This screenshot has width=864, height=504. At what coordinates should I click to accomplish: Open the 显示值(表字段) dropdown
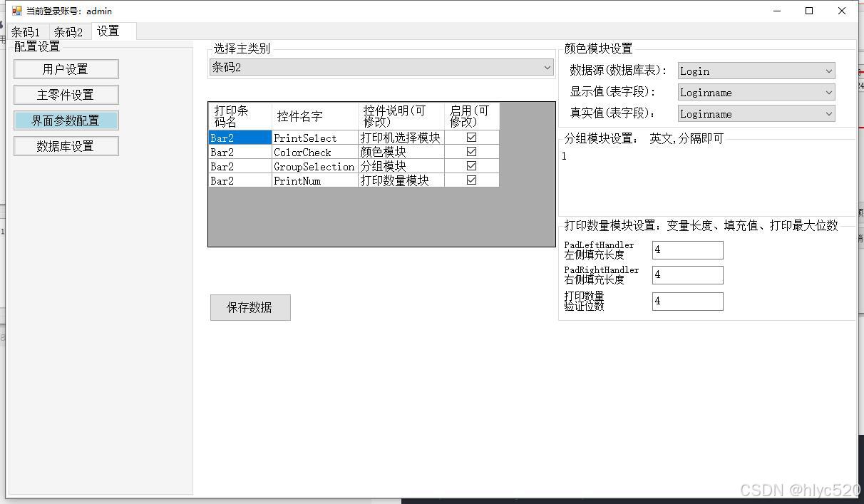tap(756, 92)
